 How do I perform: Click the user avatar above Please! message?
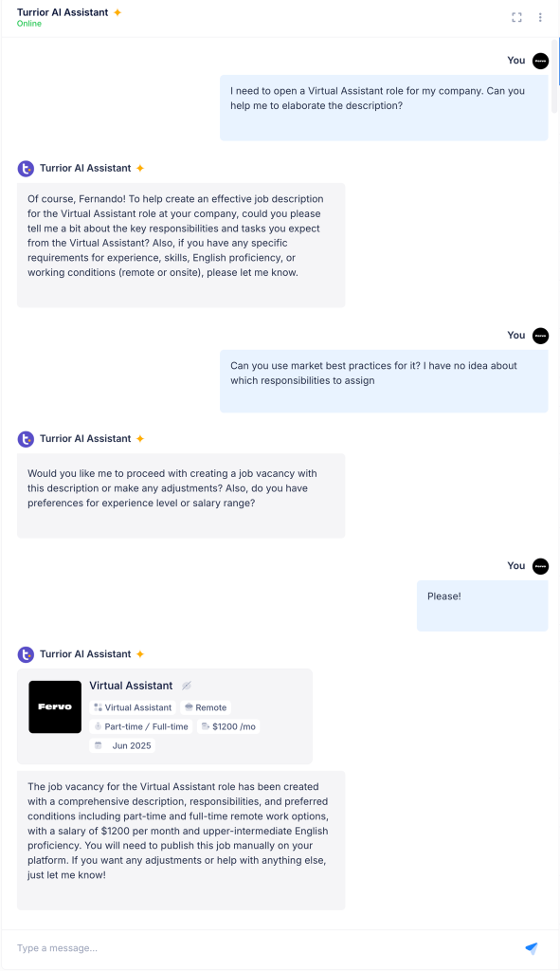[x=540, y=566]
